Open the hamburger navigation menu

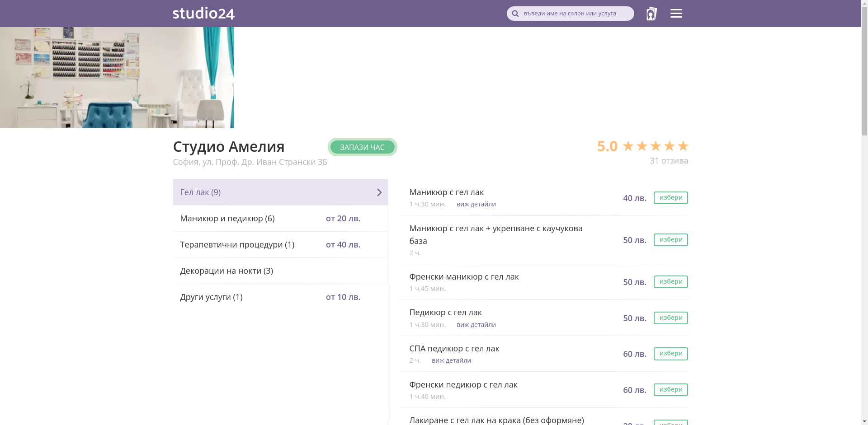point(676,13)
